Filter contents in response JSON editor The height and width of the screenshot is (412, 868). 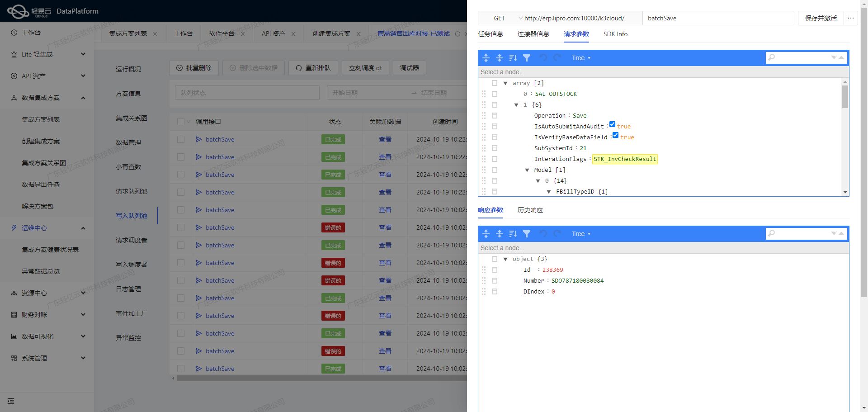pos(527,234)
